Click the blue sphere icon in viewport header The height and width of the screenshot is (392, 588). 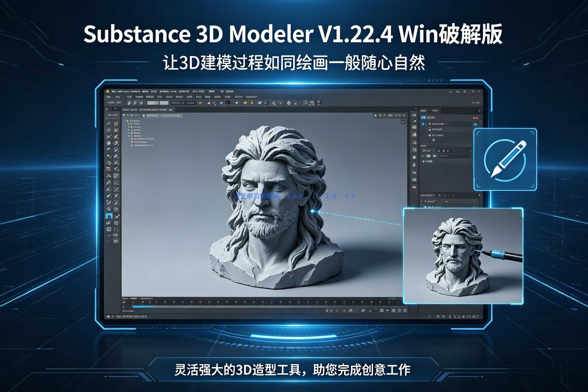coord(124,116)
